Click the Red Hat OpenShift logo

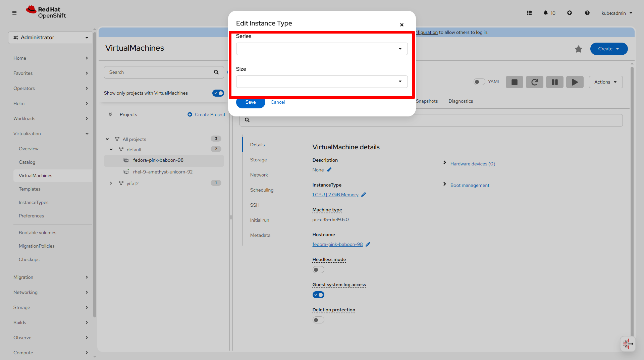(x=46, y=12)
